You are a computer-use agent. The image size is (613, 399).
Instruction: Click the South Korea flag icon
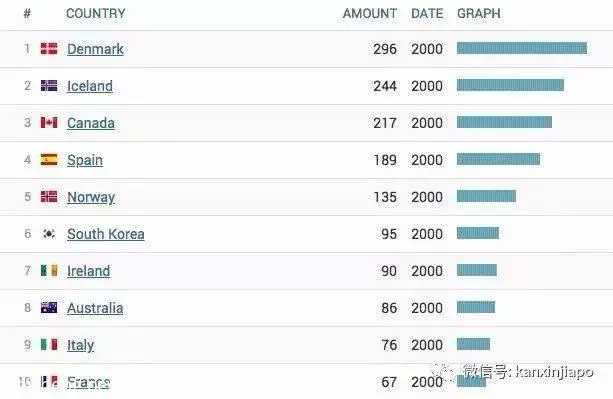click(x=49, y=233)
